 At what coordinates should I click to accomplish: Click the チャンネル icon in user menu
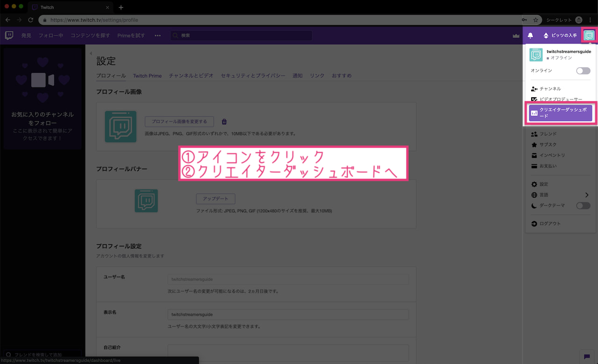coord(534,89)
